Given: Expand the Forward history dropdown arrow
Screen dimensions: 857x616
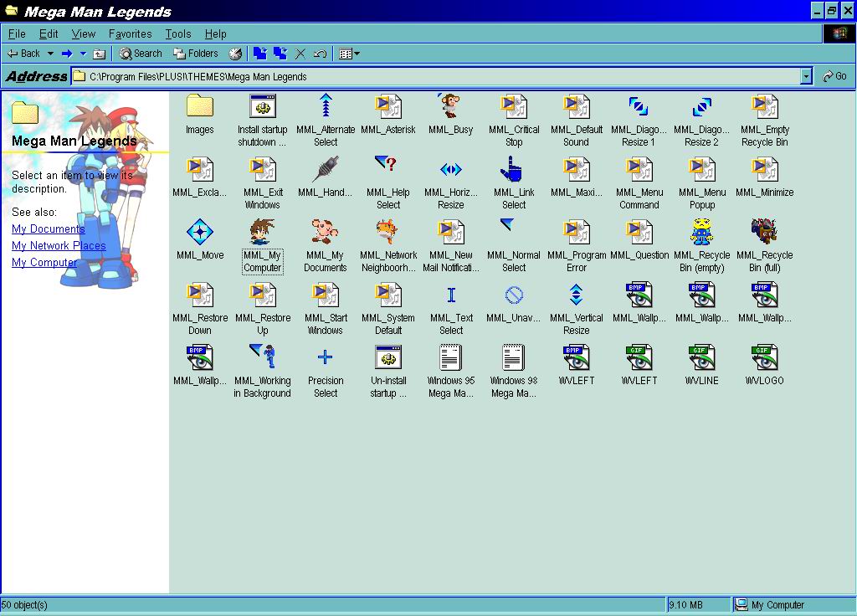Looking at the screenshot, I should 83,54.
